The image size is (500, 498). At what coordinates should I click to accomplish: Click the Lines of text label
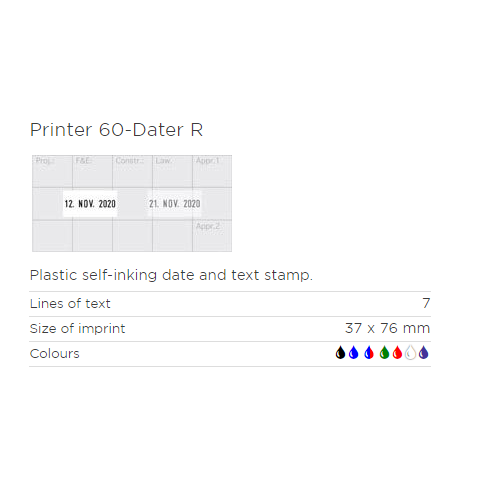point(70,304)
